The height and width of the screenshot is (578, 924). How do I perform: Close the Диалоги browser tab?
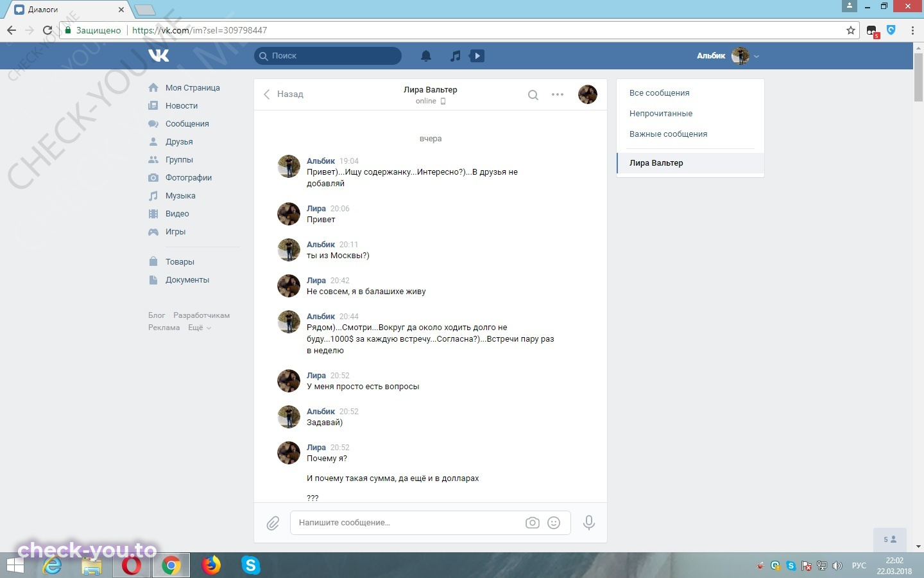(121, 10)
